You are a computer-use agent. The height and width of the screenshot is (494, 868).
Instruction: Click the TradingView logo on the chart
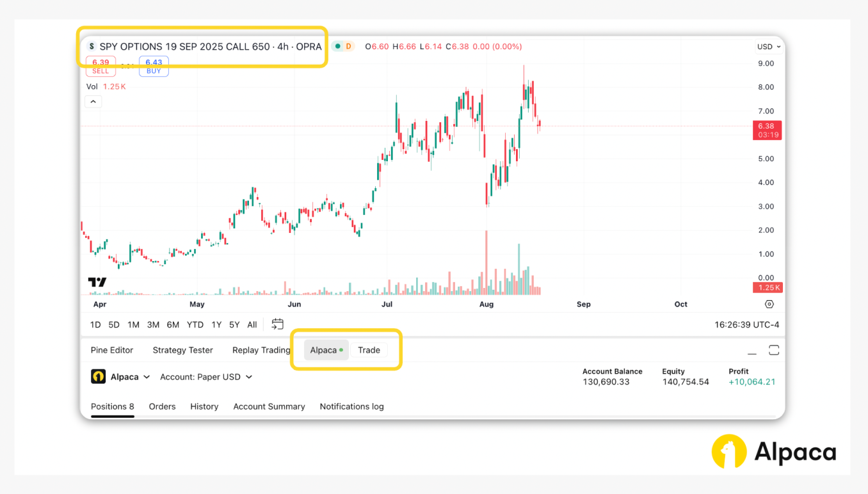97,282
